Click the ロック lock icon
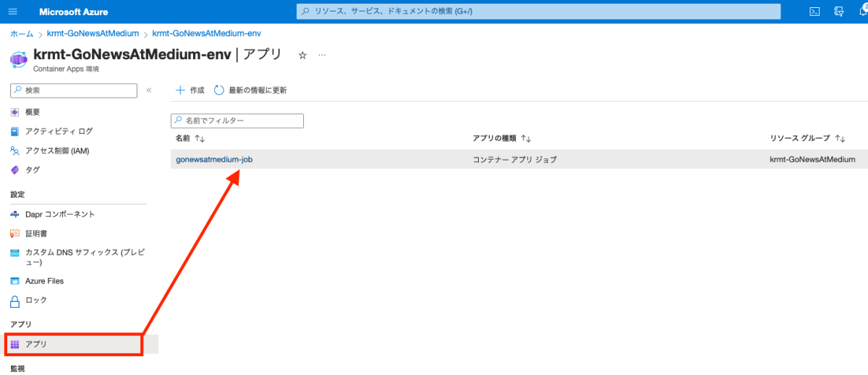Screen dimensions: 868x375 [15, 300]
